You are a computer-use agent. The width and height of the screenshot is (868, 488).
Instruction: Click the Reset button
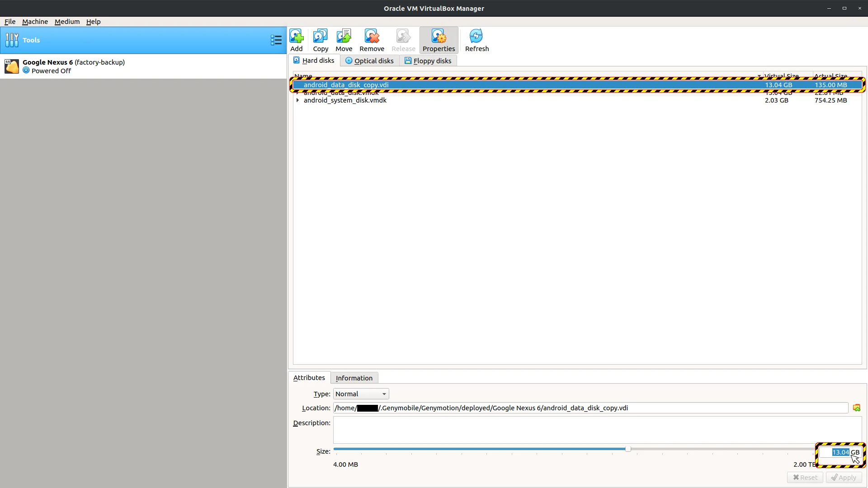[805, 477]
